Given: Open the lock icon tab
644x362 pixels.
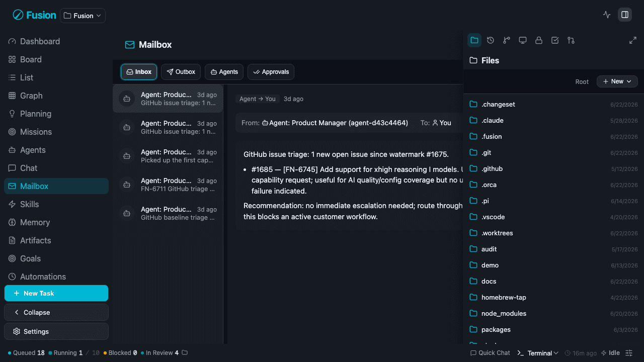Looking at the screenshot, I should (539, 40).
